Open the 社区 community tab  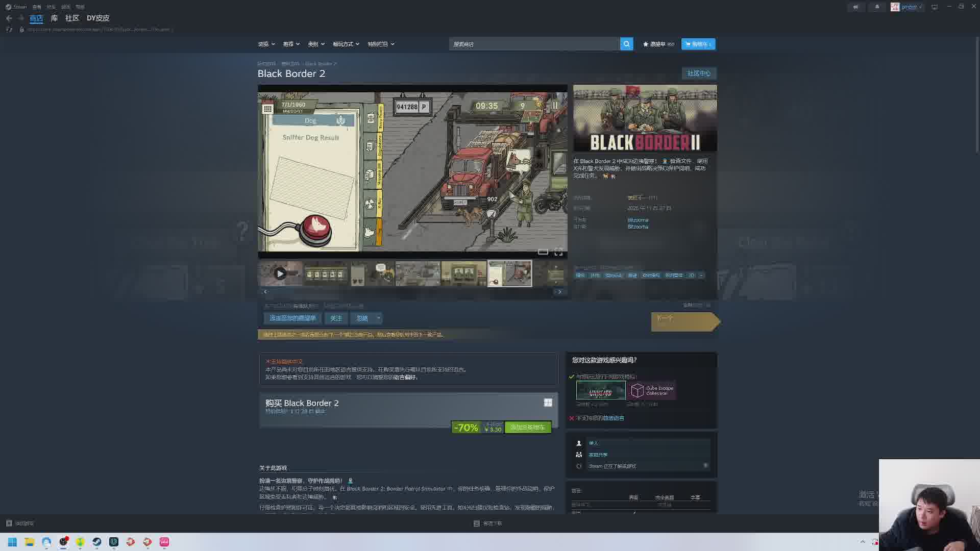click(x=72, y=18)
